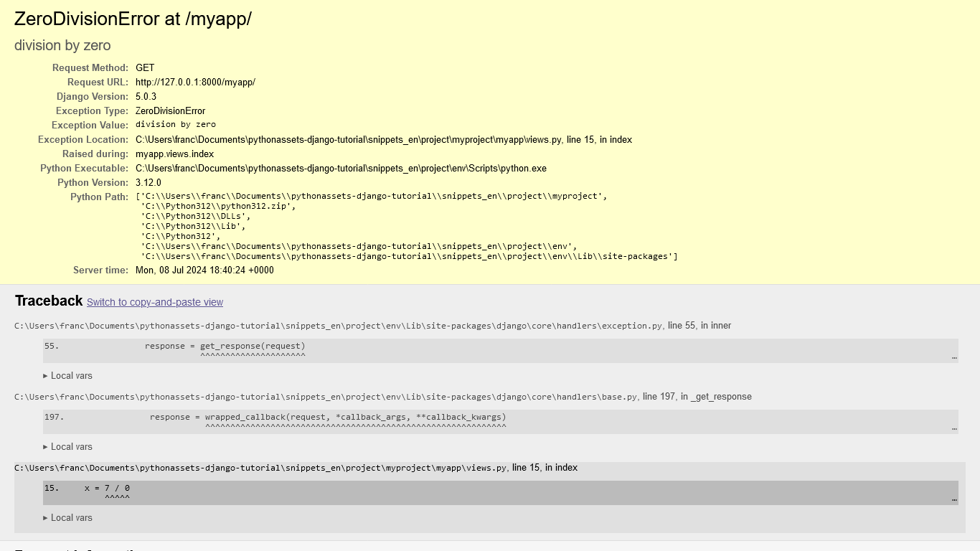The height and width of the screenshot is (551, 980).
Task: Select the Python Executable path text
Action: pos(340,168)
